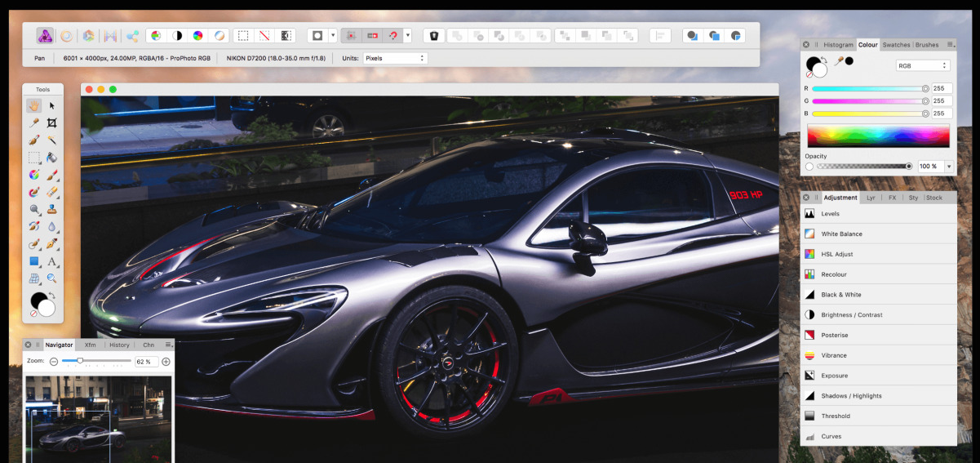Switch to the Liquify Persona
Image resolution: width=980 pixels, height=463 pixels.
[x=67, y=36]
